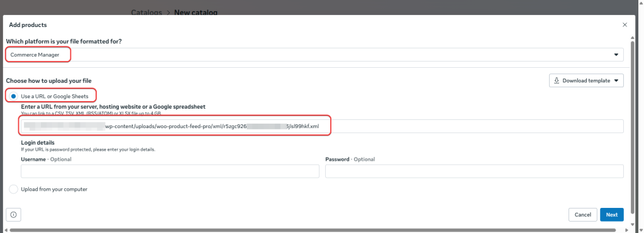The image size is (644, 233).
Task: Click the blue Next button
Action: tap(612, 215)
